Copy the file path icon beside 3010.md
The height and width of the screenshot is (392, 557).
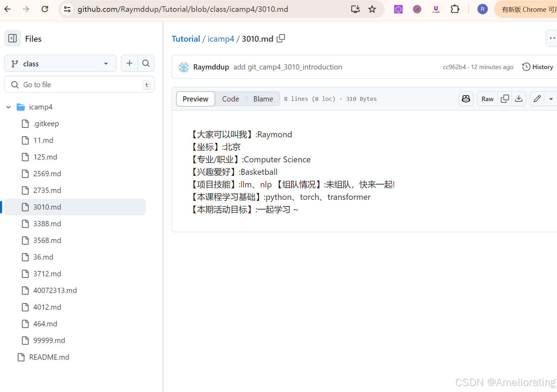[x=280, y=38]
